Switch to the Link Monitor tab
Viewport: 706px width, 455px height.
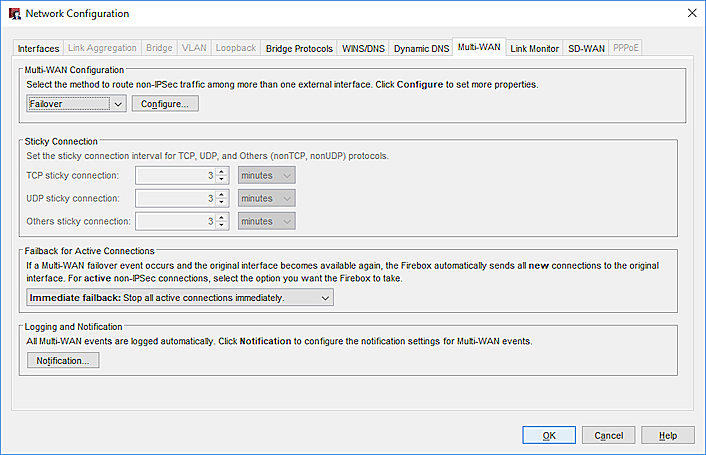(x=534, y=48)
